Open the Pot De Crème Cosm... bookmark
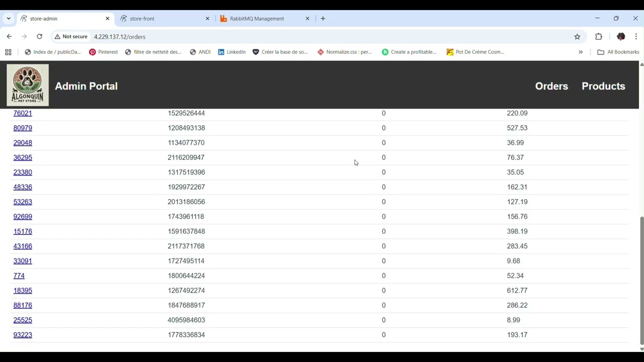Viewport: 644px width, 362px height. 475,52
